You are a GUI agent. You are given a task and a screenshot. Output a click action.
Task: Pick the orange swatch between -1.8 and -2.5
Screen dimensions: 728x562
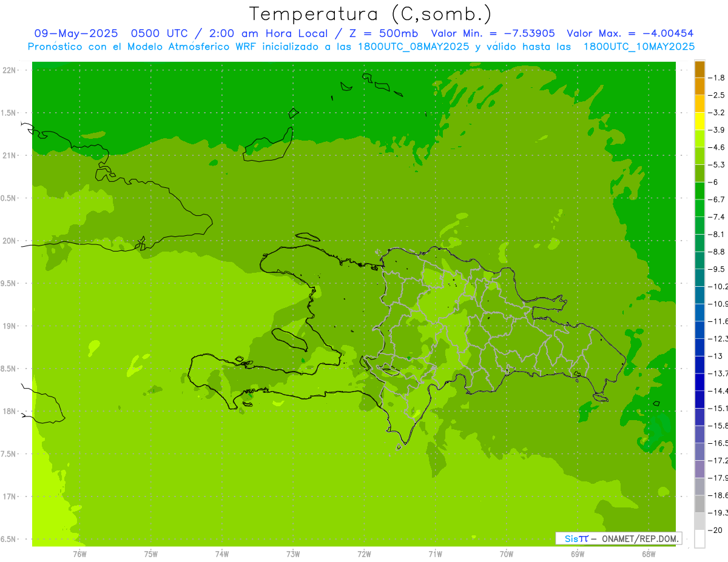coord(699,87)
